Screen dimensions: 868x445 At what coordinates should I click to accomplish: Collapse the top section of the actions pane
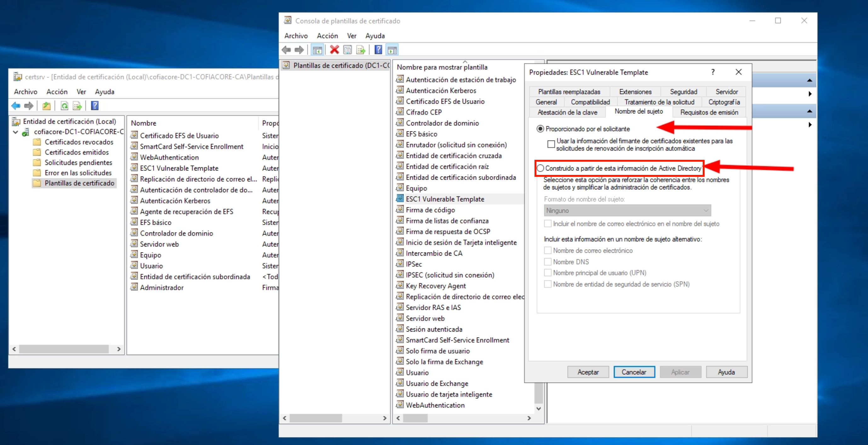pos(809,81)
